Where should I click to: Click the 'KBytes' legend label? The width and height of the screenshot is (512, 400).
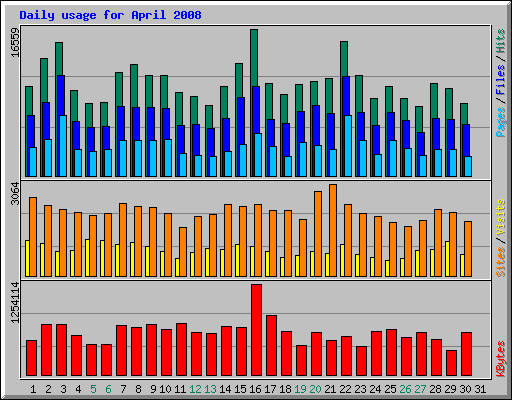(x=500, y=359)
